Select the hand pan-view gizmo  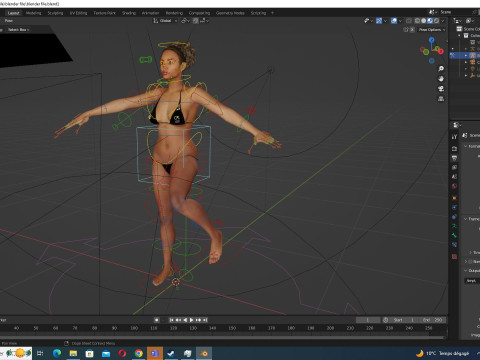click(x=441, y=79)
